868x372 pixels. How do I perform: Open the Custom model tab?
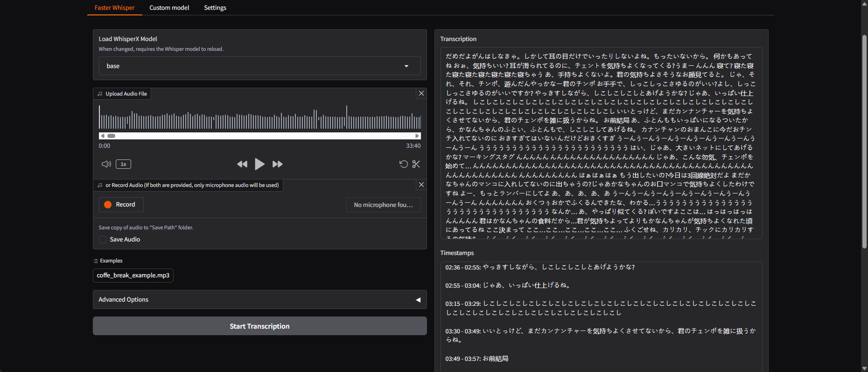169,7
